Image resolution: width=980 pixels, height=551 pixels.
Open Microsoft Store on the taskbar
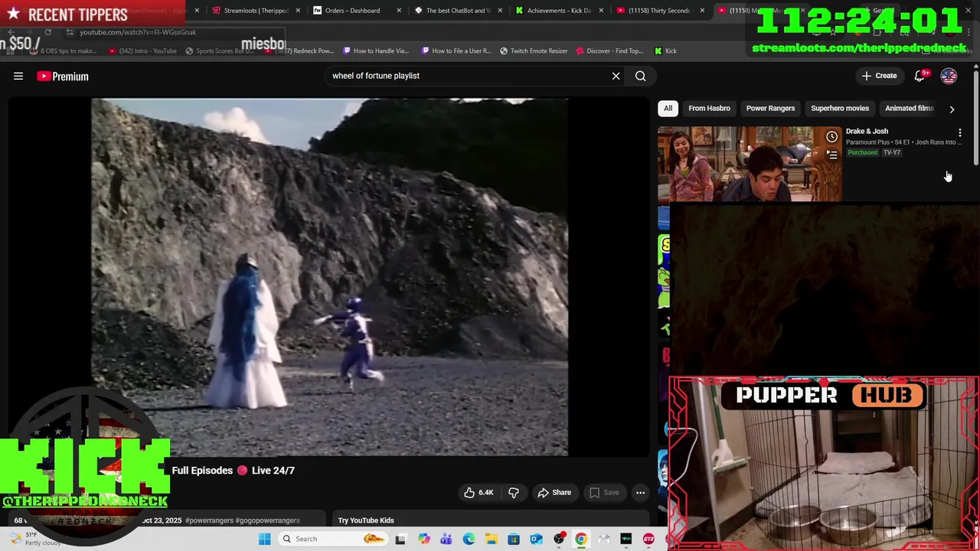pos(514,539)
